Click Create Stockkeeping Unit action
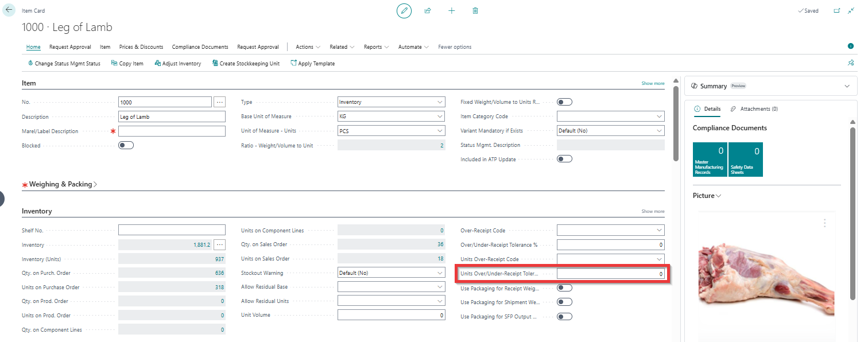This screenshot has width=868, height=342. [x=246, y=64]
